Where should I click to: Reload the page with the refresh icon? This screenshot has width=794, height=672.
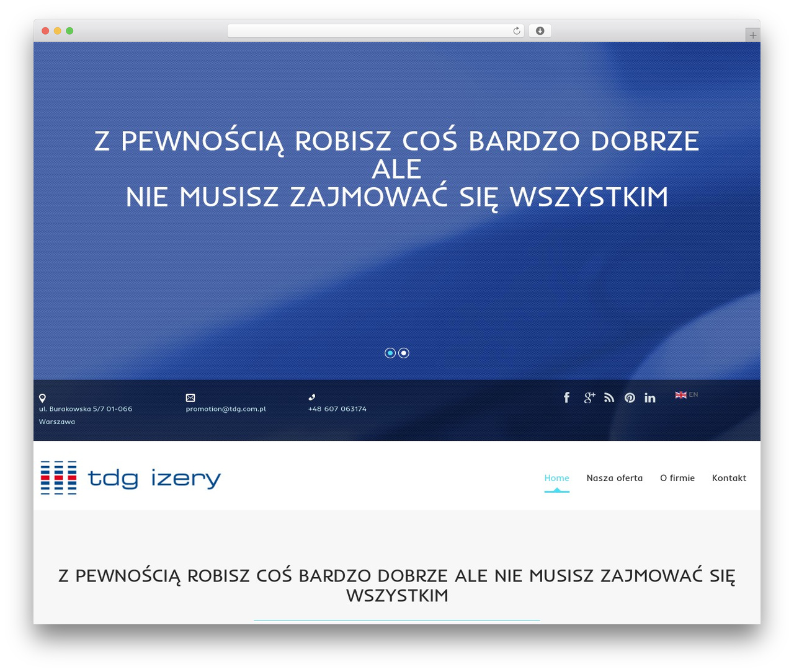point(516,31)
